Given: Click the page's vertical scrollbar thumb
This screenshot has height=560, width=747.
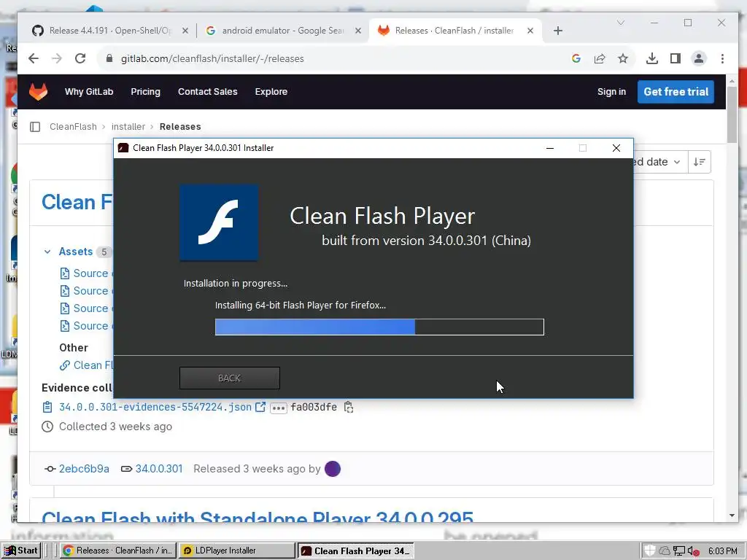Looking at the screenshot, I should tap(732, 114).
